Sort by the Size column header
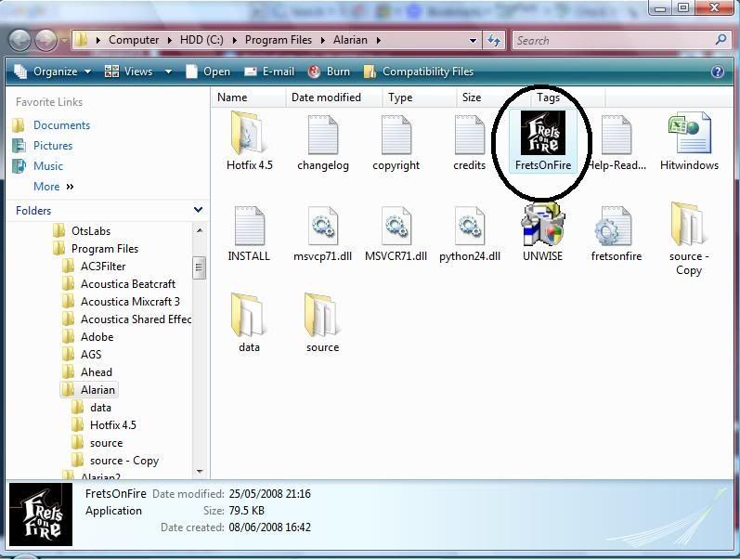Viewport: 740px width, 560px height. (493, 98)
